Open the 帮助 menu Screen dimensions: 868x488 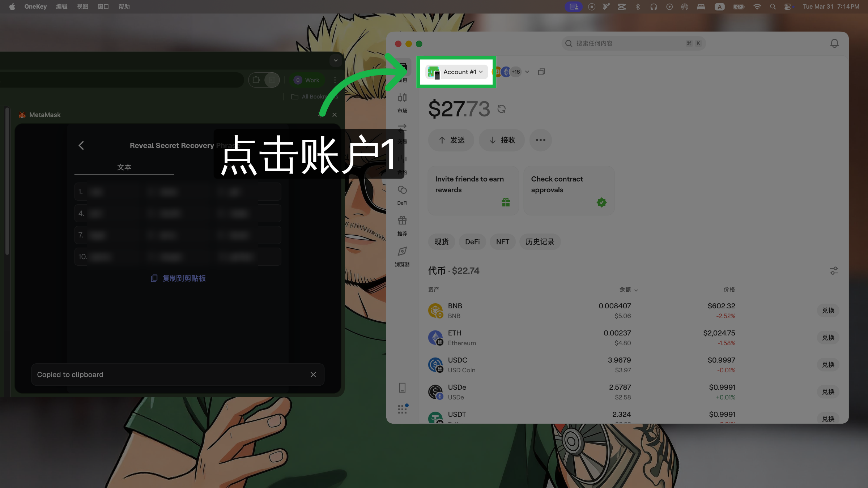(124, 7)
